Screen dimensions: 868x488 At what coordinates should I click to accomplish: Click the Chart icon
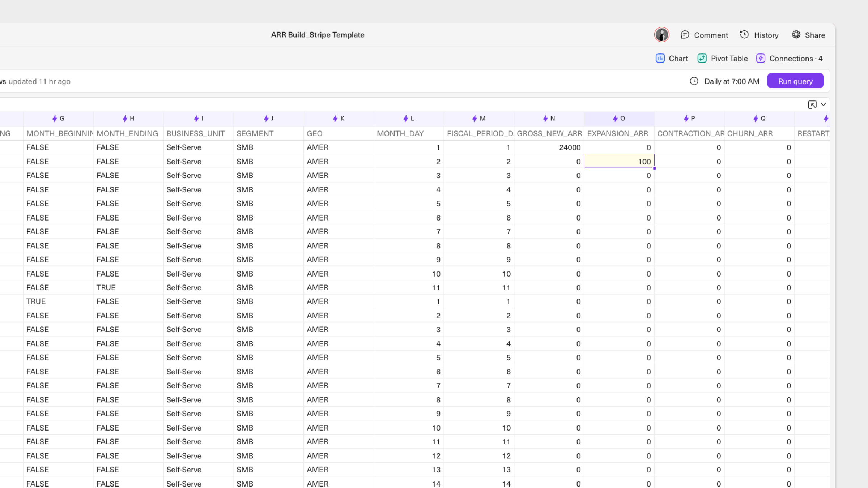click(660, 58)
